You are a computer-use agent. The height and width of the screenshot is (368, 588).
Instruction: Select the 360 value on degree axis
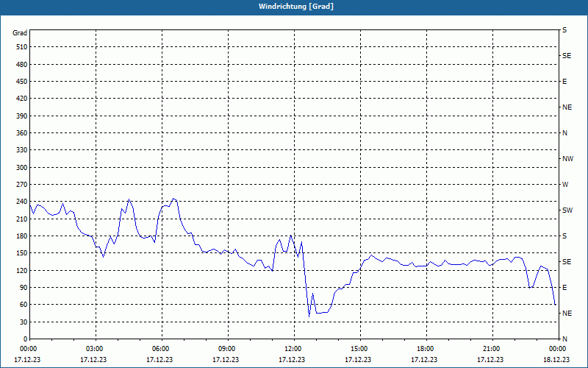[x=22, y=133]
